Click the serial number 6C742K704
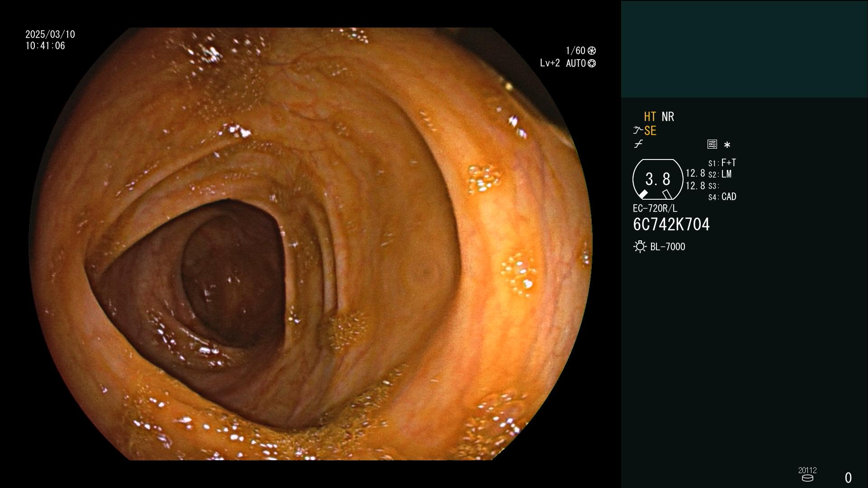The width and height of the screenshot is (868, 488). (x=671, y=225)
